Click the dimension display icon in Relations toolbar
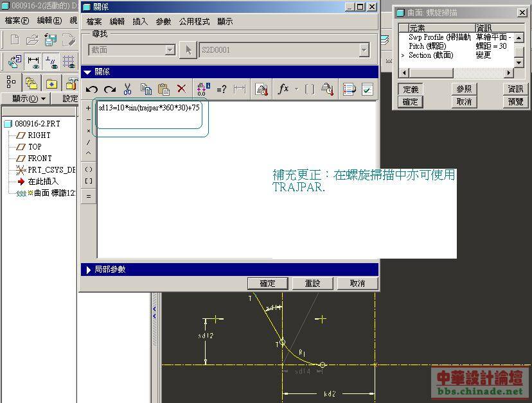The image size is (532, 403). coord(240,89)
